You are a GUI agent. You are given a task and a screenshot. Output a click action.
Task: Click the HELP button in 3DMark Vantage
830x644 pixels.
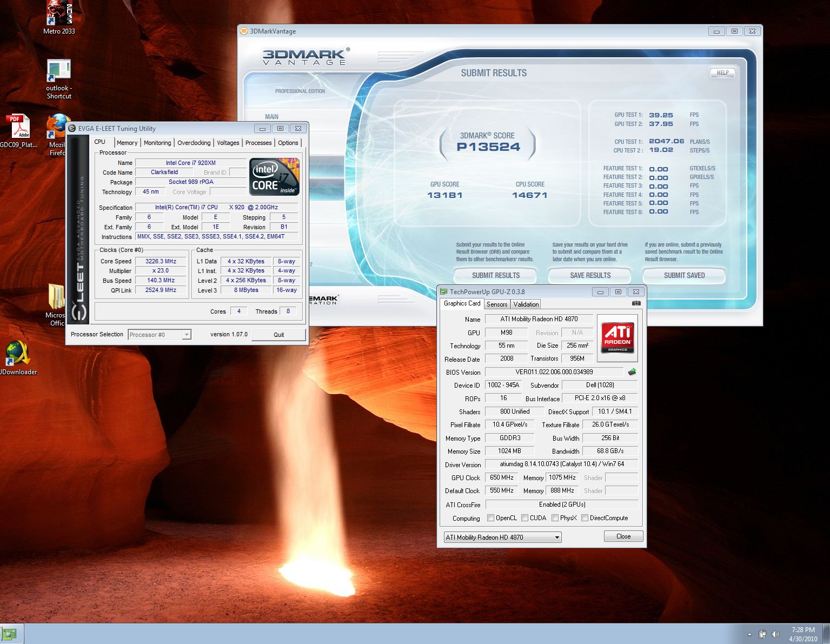[722, 72]
